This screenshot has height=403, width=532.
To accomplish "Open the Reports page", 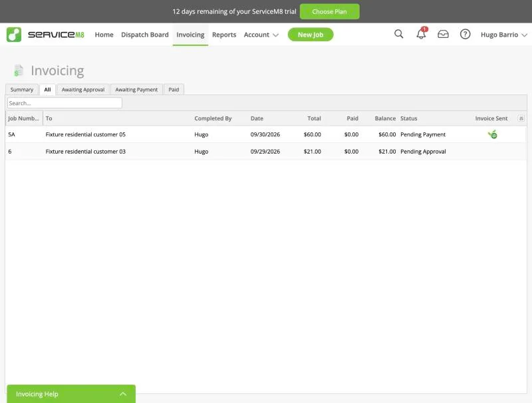I will tap(224, 35).
